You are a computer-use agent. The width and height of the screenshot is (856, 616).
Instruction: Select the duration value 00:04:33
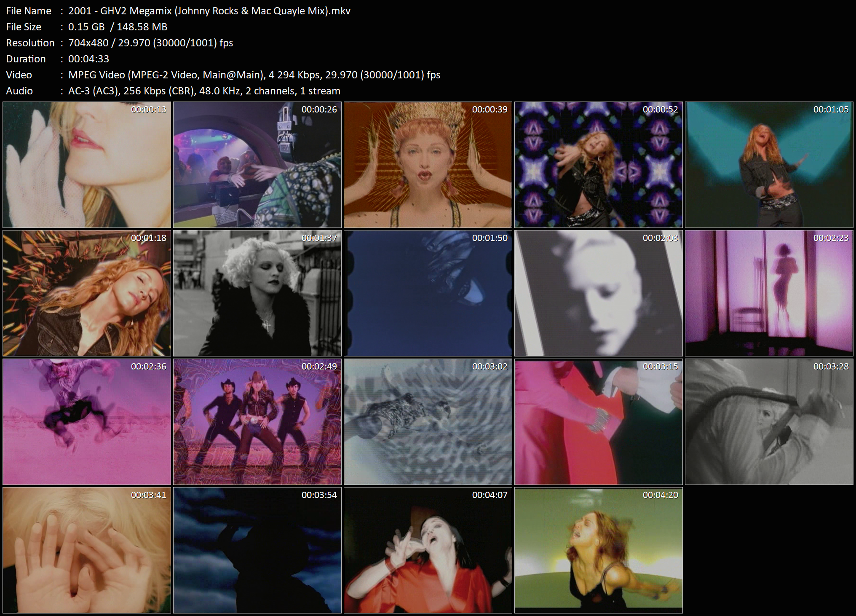88,59
